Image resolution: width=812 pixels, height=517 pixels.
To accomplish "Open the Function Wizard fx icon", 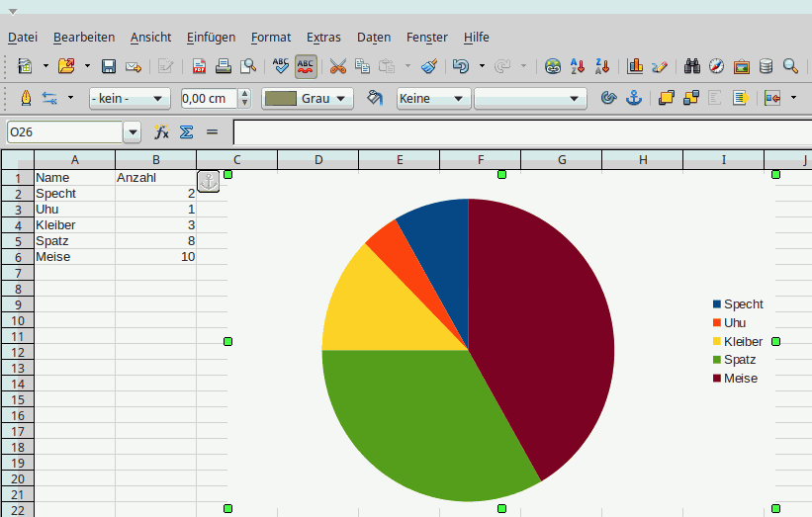I will pos(161,132).
